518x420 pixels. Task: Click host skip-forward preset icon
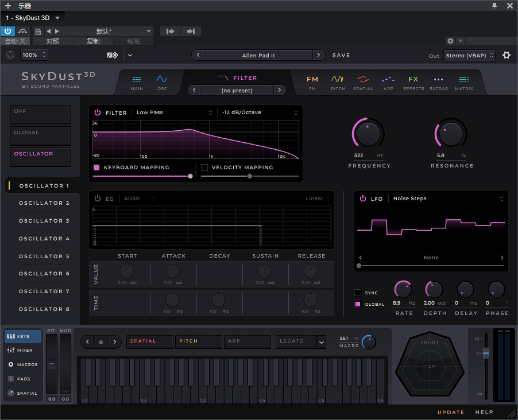click(x=191, y=32)
